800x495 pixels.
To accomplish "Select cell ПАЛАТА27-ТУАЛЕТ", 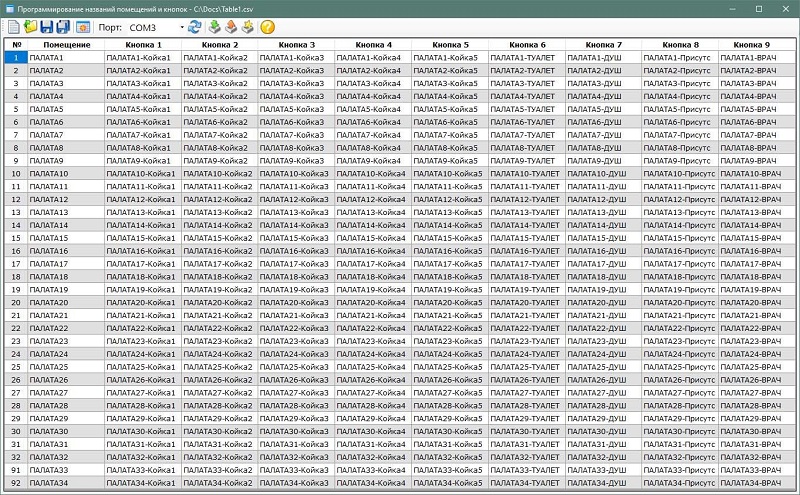I will [527, 393].
